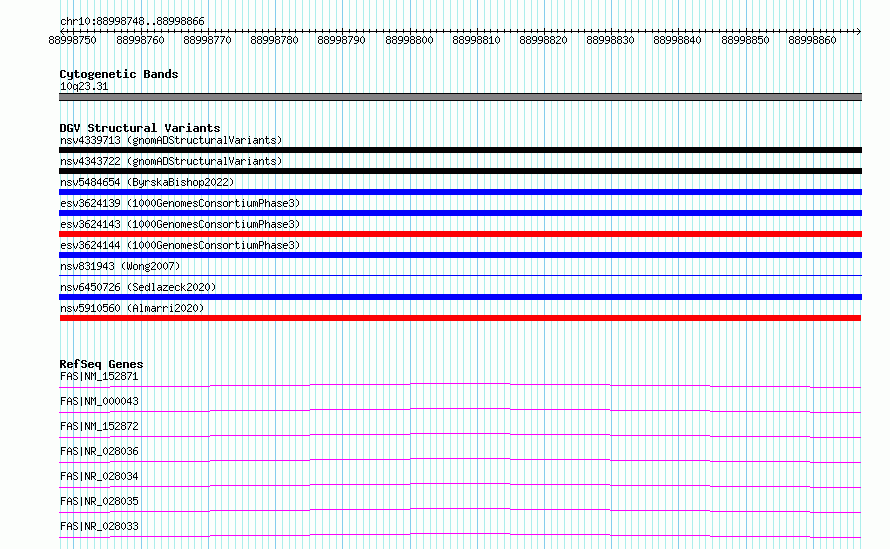Click the 88998860 ruler position label

[x=812, y=40]
